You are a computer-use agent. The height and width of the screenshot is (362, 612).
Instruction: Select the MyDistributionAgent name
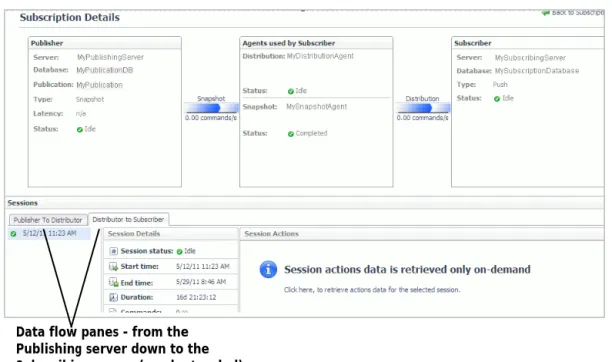point(320,56)
